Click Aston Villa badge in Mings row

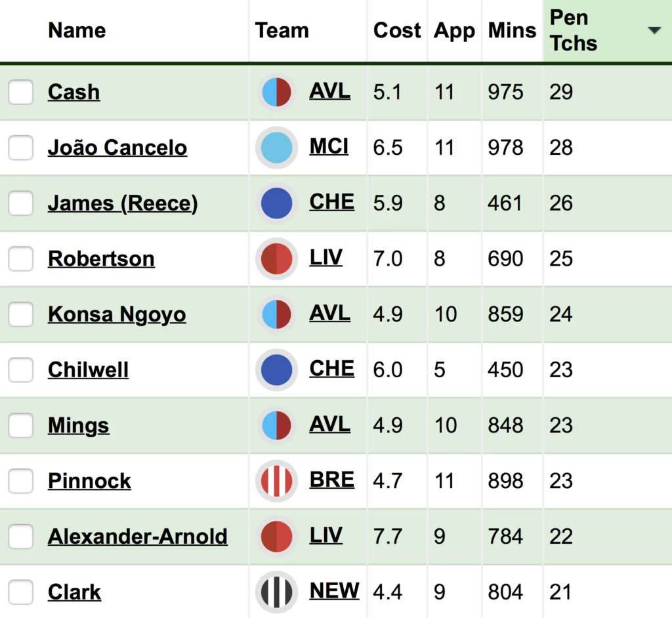(276, 425)
